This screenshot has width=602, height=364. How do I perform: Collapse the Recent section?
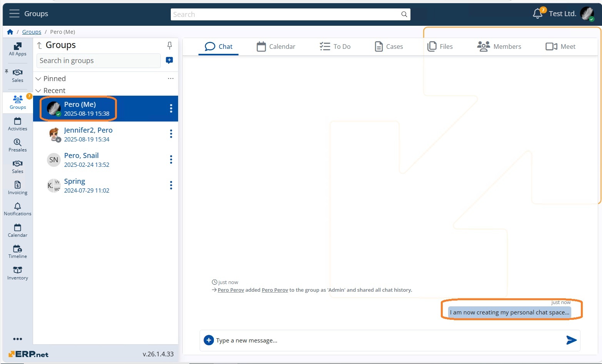[38, 91]
